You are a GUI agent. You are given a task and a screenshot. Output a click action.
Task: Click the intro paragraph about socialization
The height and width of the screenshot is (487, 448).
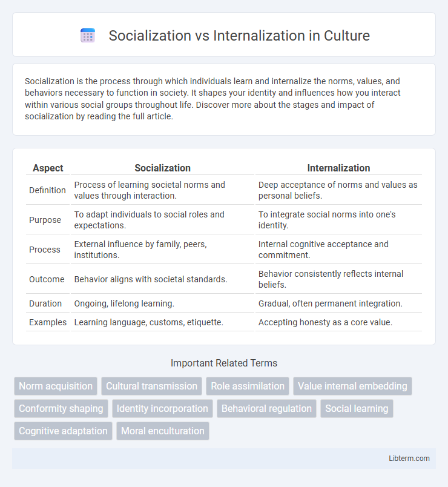pos(212,99)
